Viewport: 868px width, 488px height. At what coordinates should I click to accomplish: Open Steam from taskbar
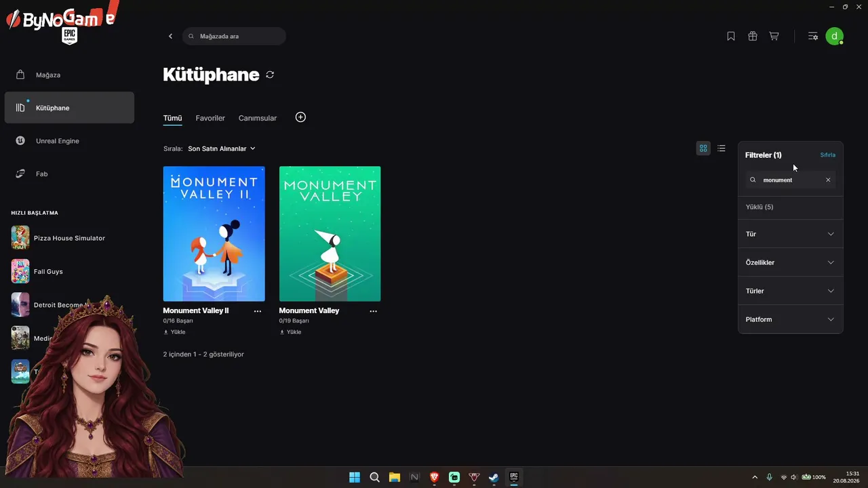point(494,477)
